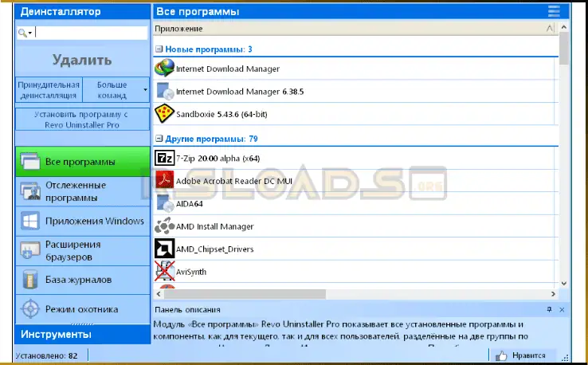Open the 'Больше команд' dropdown arrow

(x=145, y=89)
